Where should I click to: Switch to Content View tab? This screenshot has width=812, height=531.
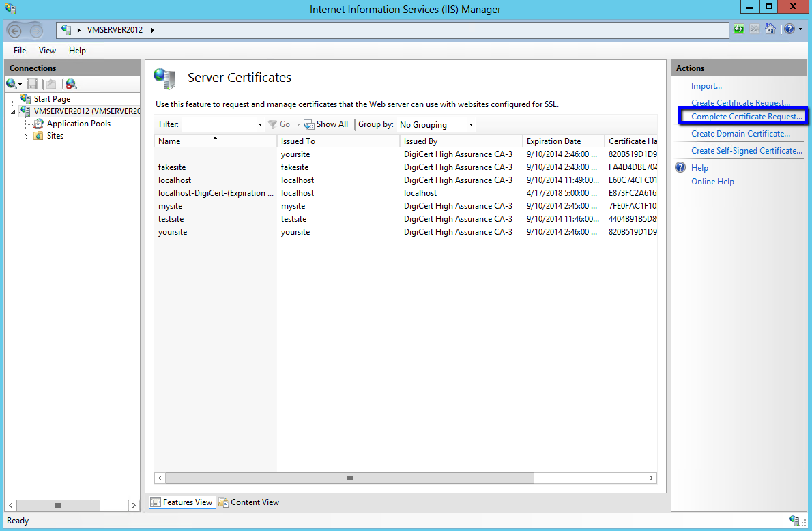(x=255, y=502)
